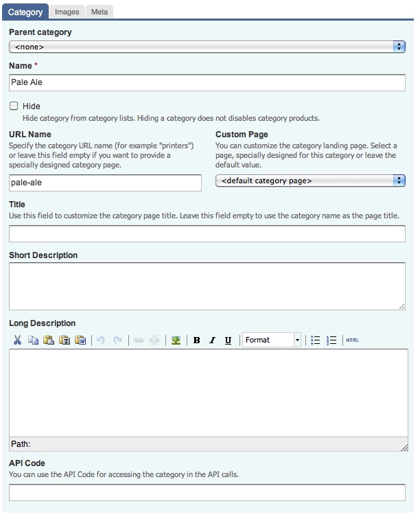
Task: Click the Long Description editor resize handle
Action: (404, 448)
